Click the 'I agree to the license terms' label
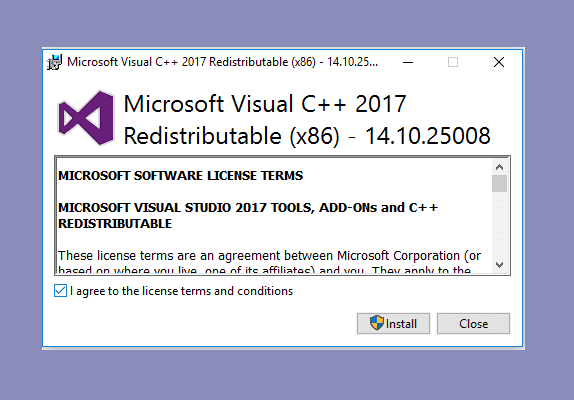The width and height of the screenshot is (574, 400). 181,291
